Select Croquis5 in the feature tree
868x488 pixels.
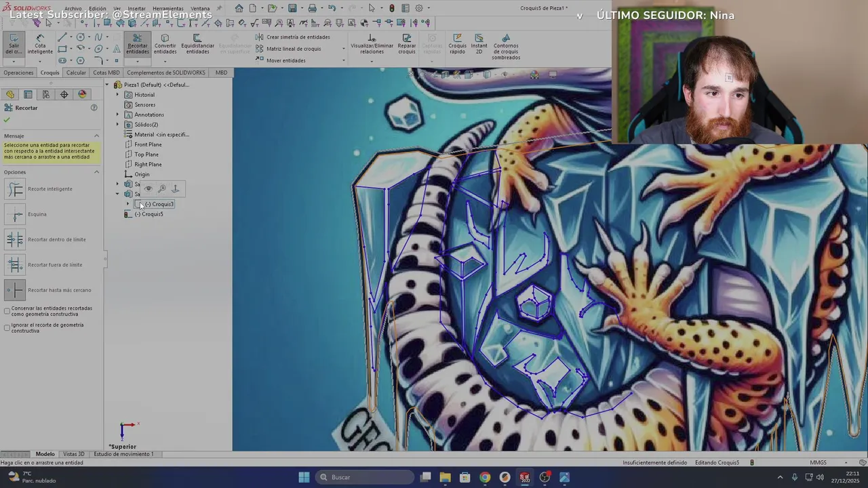[x=149, y=214]
